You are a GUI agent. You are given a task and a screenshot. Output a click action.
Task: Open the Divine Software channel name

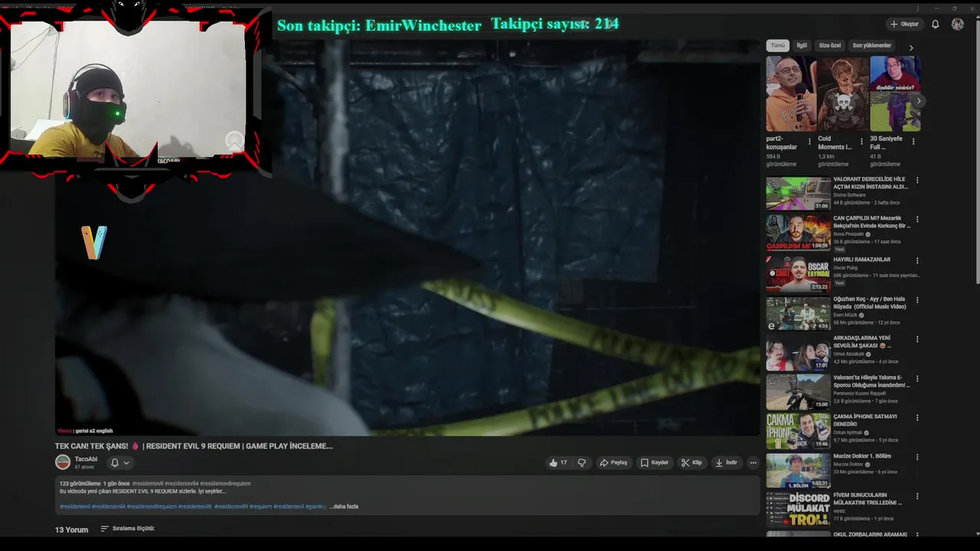[x=849, y=195]
